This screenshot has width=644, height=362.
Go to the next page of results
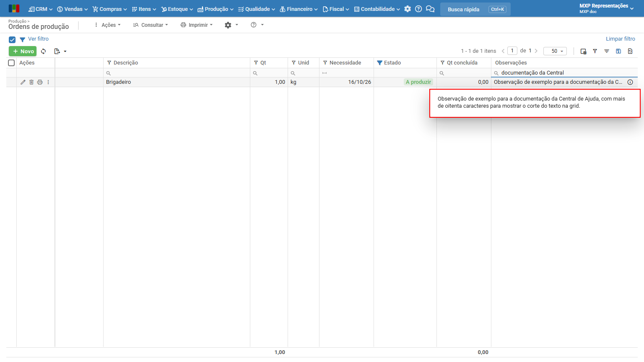pos(536,51)
